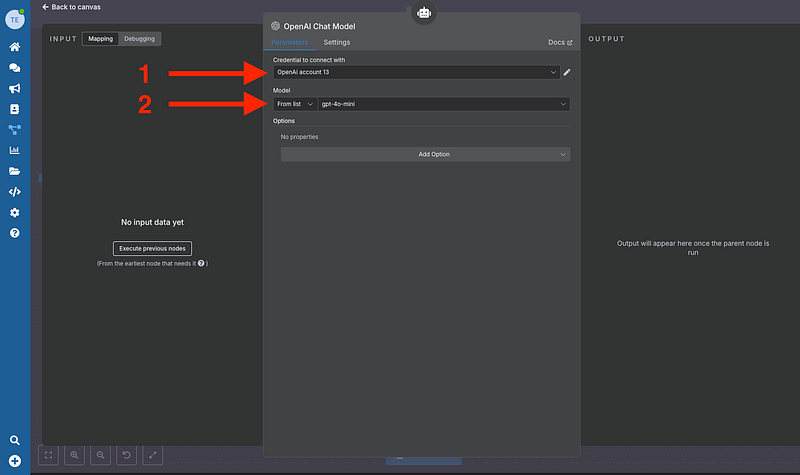
Task: Expand the OpenAi account 13 credential dropdown
Action: coord(415,72)
